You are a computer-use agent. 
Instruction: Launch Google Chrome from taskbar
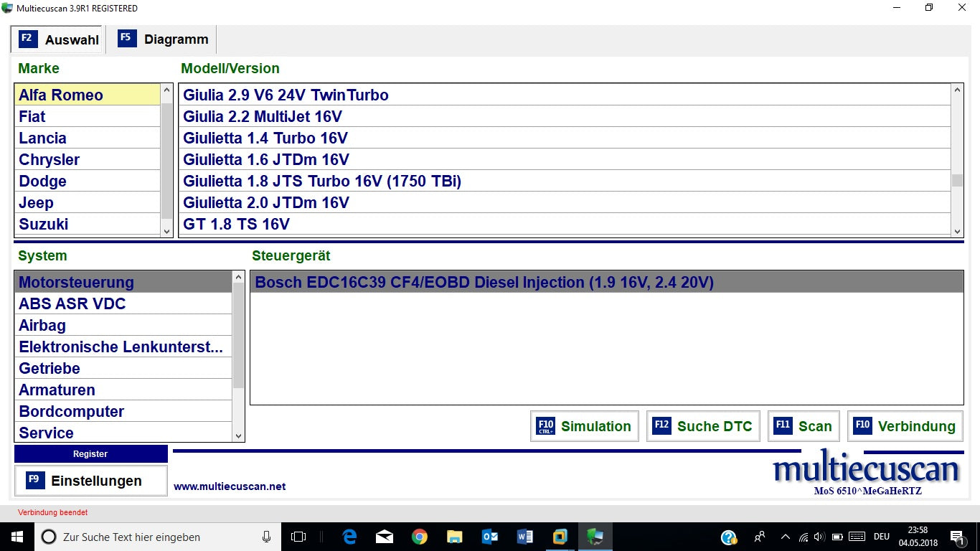pyautogui.click(x=420, y=537)
